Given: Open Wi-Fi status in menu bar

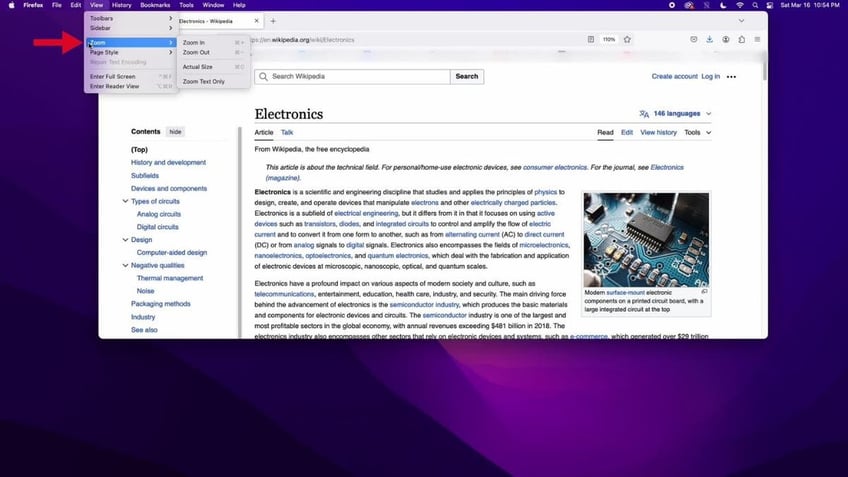Looking at the screenshot, I should (739, 5).
